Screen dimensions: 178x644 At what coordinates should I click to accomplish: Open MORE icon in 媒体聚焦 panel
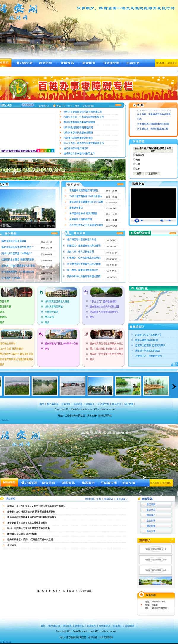click(54, 233)
